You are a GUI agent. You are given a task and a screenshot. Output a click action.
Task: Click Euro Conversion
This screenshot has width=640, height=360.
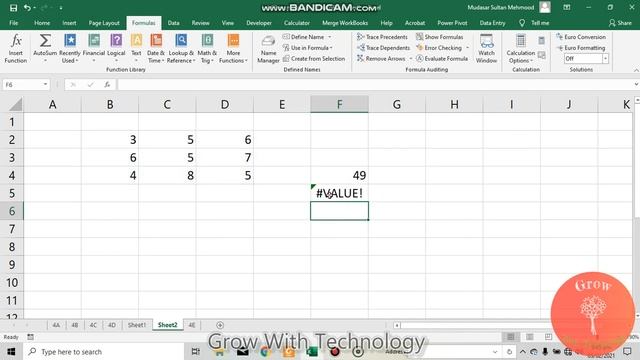(581, 37)
